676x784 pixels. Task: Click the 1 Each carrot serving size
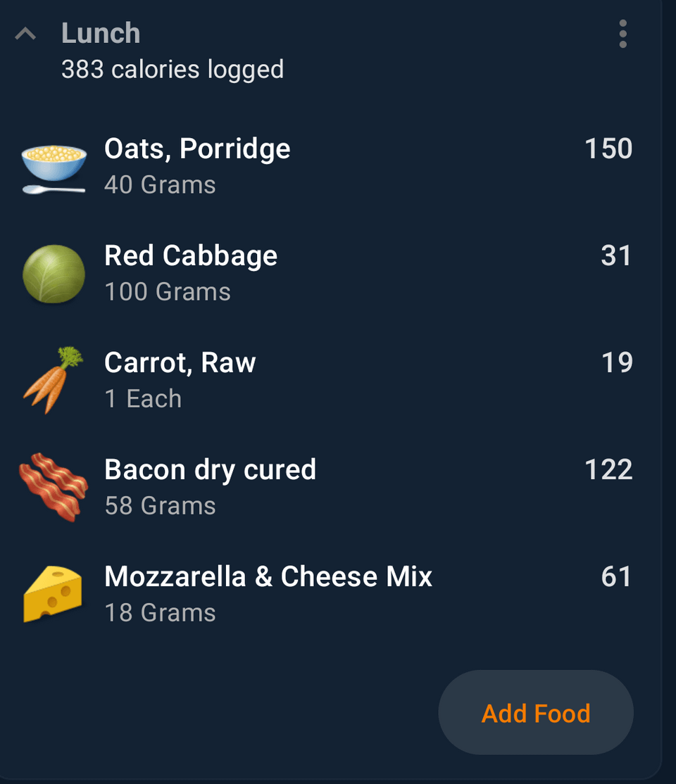click(x=143, y=399)
